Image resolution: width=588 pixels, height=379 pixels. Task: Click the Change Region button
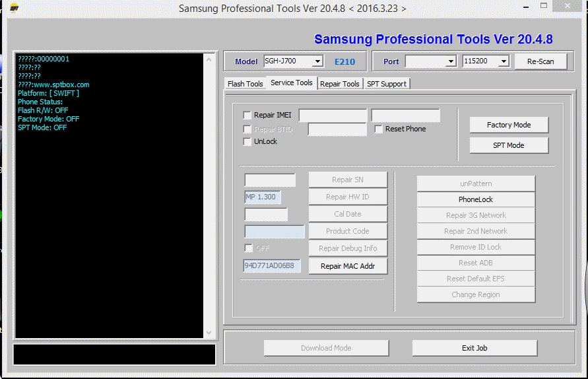(476, 294)
